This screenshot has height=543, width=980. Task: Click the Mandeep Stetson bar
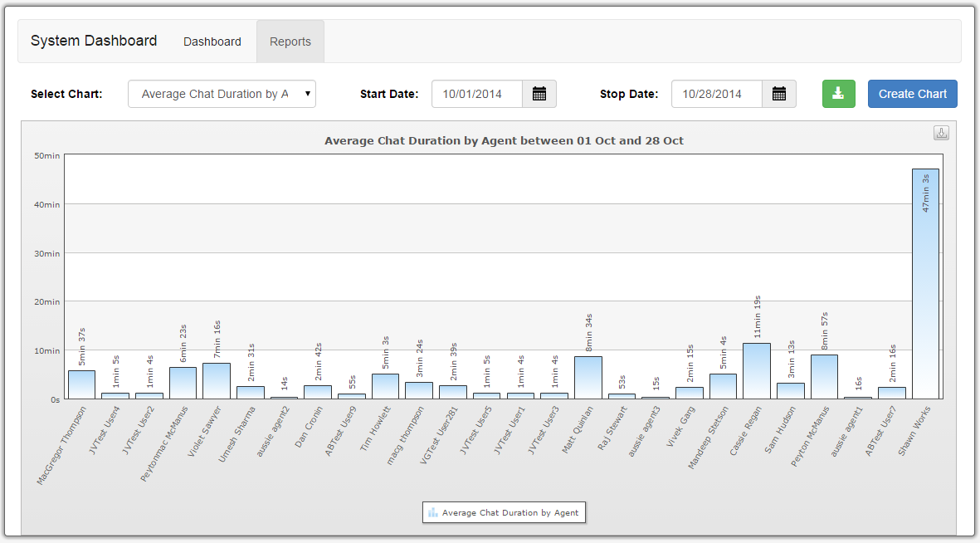(x=723, y=386)
